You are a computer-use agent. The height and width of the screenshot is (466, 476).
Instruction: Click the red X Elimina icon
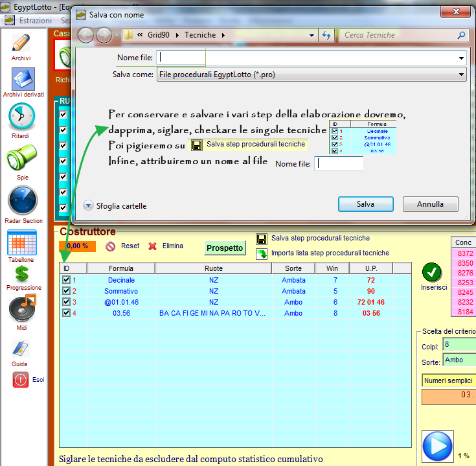click(x=152, y=246)
